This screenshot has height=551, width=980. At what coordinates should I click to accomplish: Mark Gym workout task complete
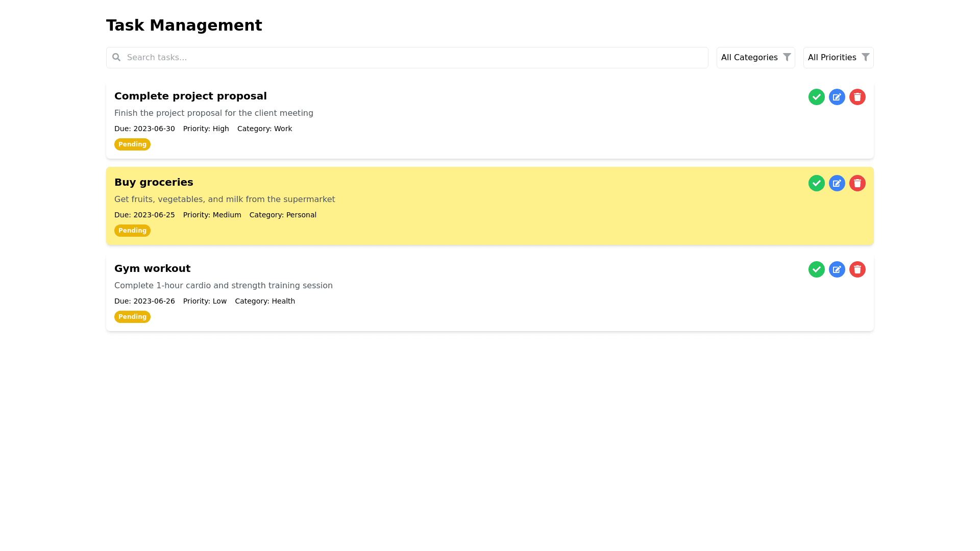click(816, 269)
